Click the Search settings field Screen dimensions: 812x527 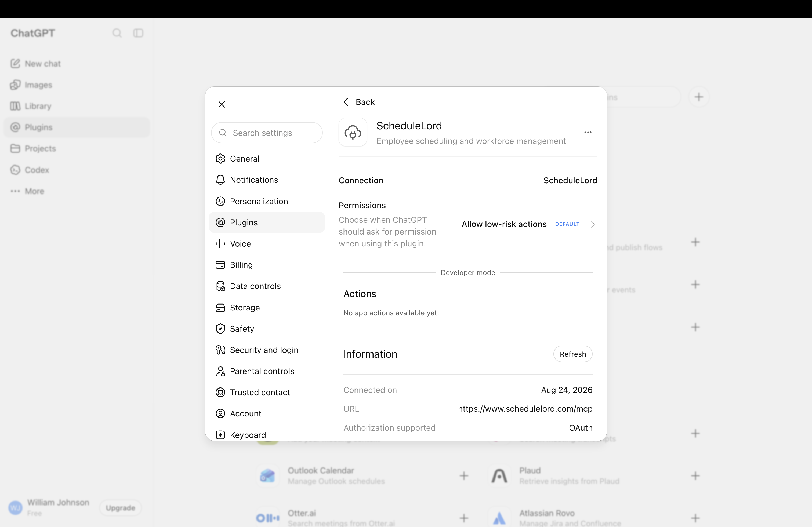click(x=267, y=133)
